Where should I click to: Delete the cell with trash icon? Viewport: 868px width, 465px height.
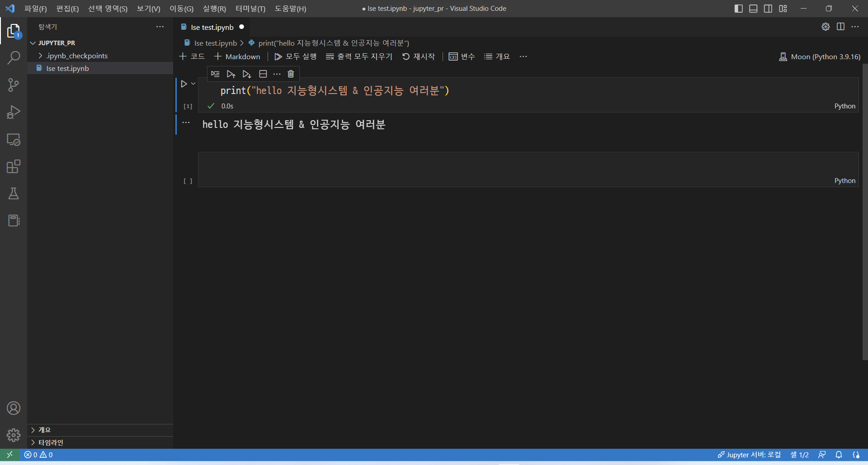(x=291, y=74)
